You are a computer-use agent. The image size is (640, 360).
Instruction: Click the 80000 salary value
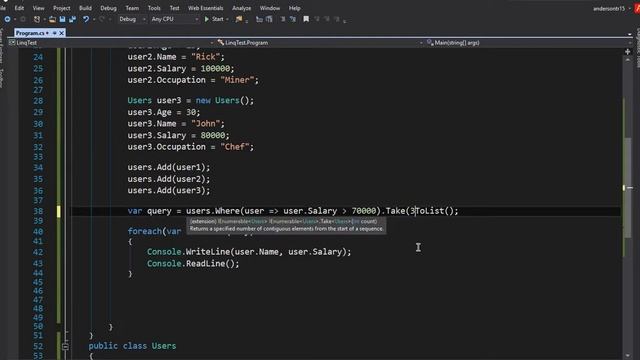(x=213, y=135)
